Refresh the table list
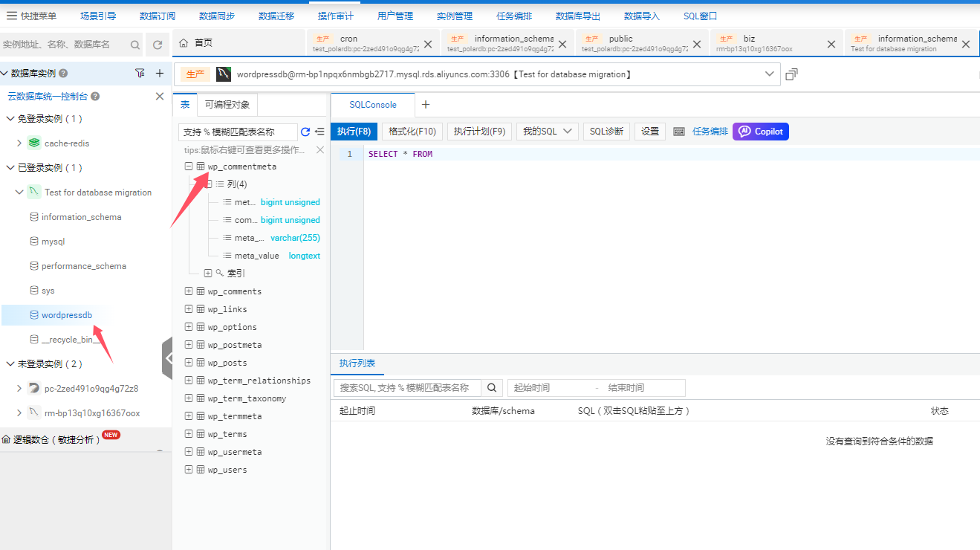This screenshot has width=980, height=550. pos(305,132)
